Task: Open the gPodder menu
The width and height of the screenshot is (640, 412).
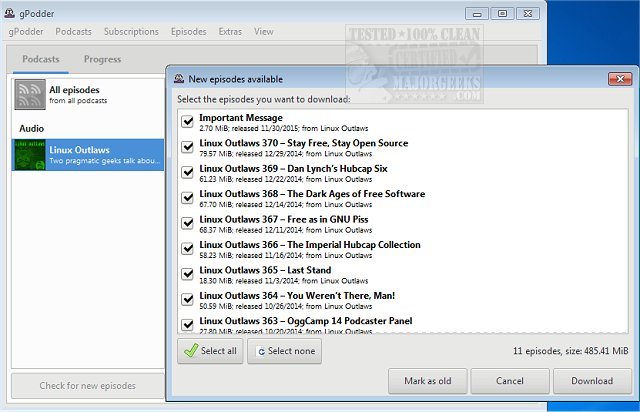Action: 26,31
